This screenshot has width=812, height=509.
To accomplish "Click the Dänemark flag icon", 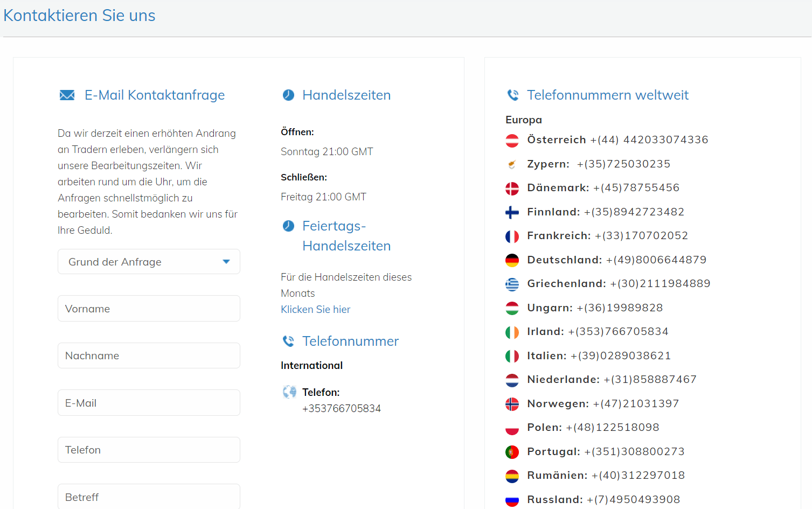I will point(512,189).
